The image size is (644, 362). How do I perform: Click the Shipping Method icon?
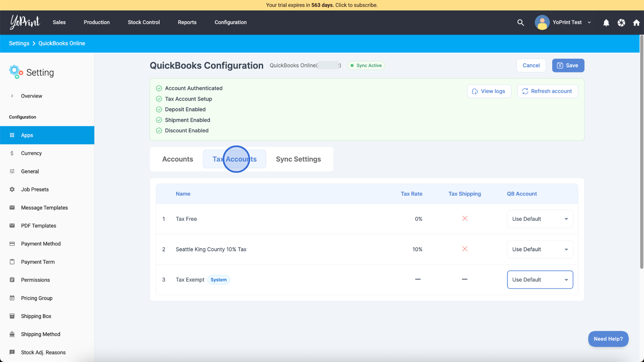click(x=12, y=334)
